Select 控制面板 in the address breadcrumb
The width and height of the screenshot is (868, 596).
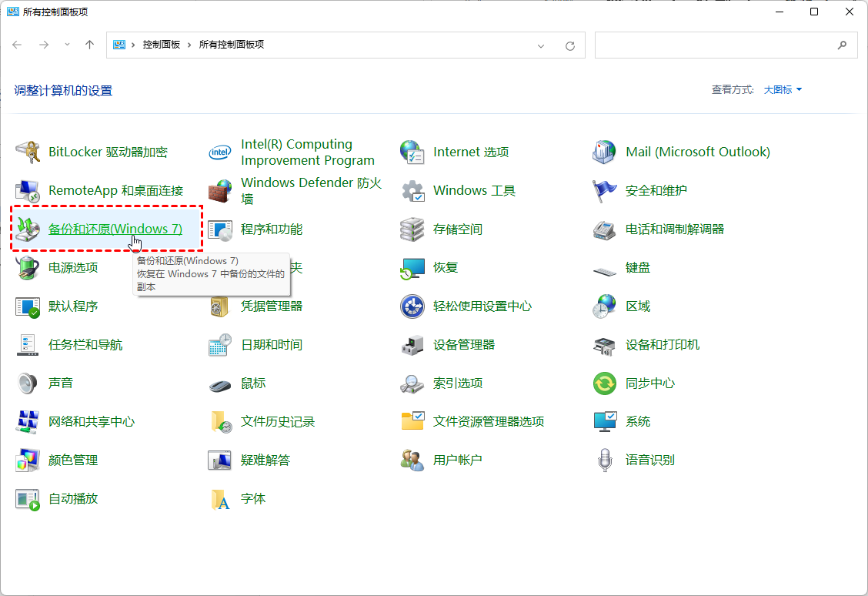pos(161,45)
